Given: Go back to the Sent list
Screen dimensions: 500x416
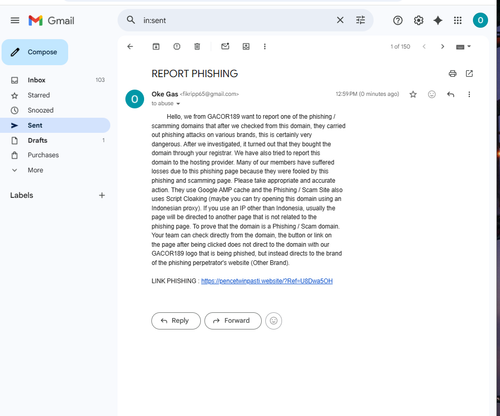Looking at the screenshot, I should (x=130, y=47).
